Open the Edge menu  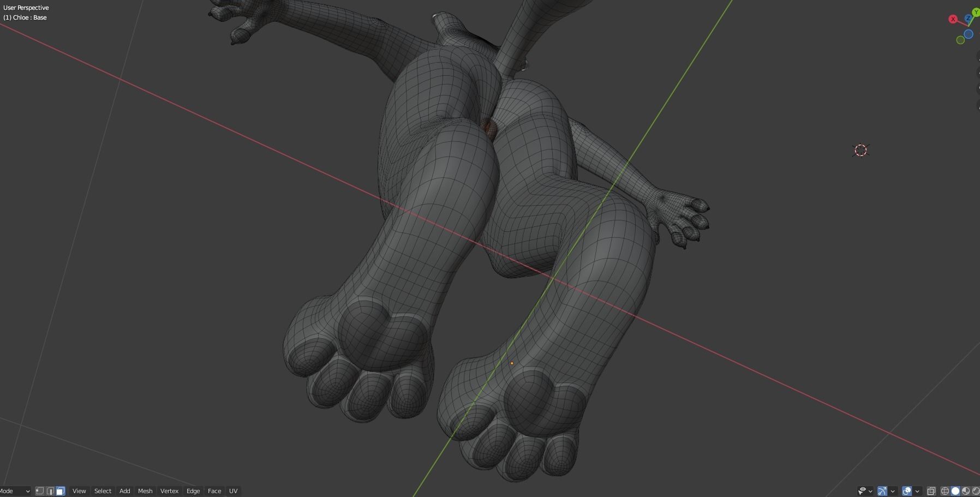coord(193,491)
